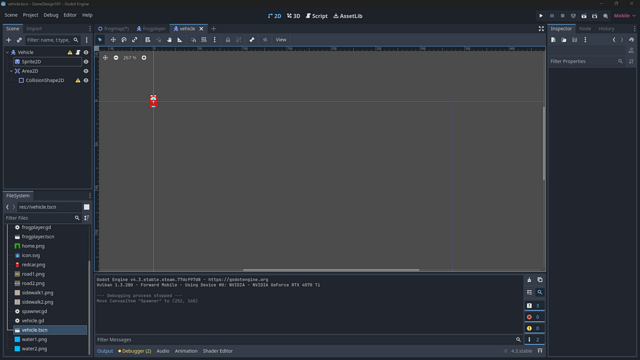Switch to the frogplayer scene tab
Image resolution: width=640 pixels, height=360 pixels.
pyautogui.click(x=151, y=29)
